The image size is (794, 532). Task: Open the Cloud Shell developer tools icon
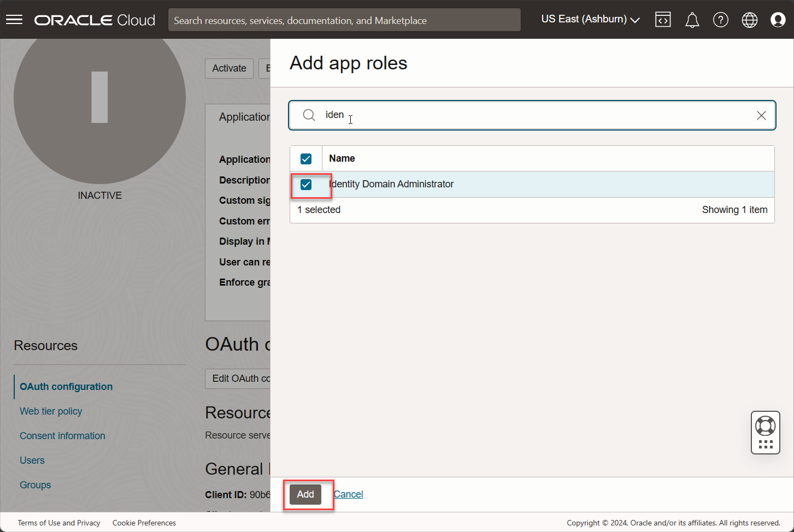click(663, 20)
